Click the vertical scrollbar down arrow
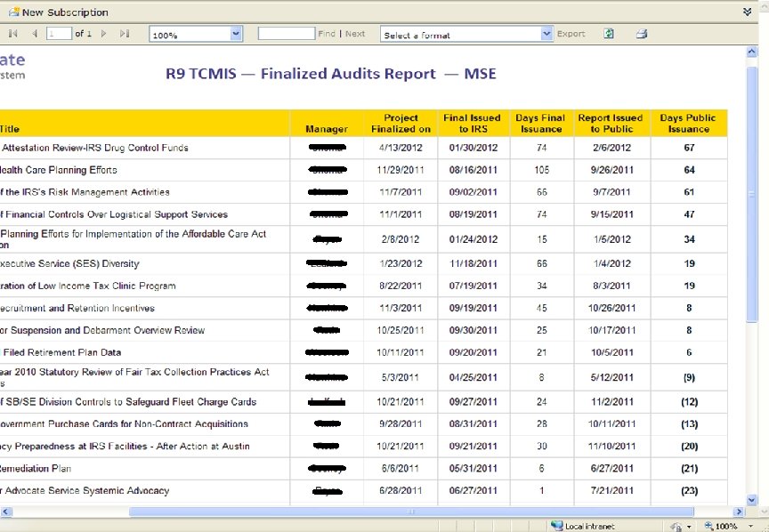The image size is (769, 532). tap(751, 500)
